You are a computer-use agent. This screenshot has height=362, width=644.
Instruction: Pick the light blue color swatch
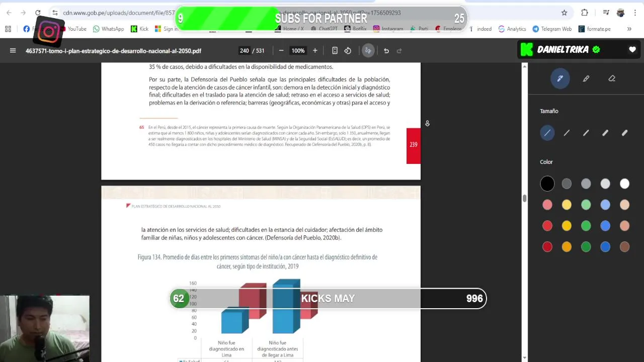(x=605, y=205)
